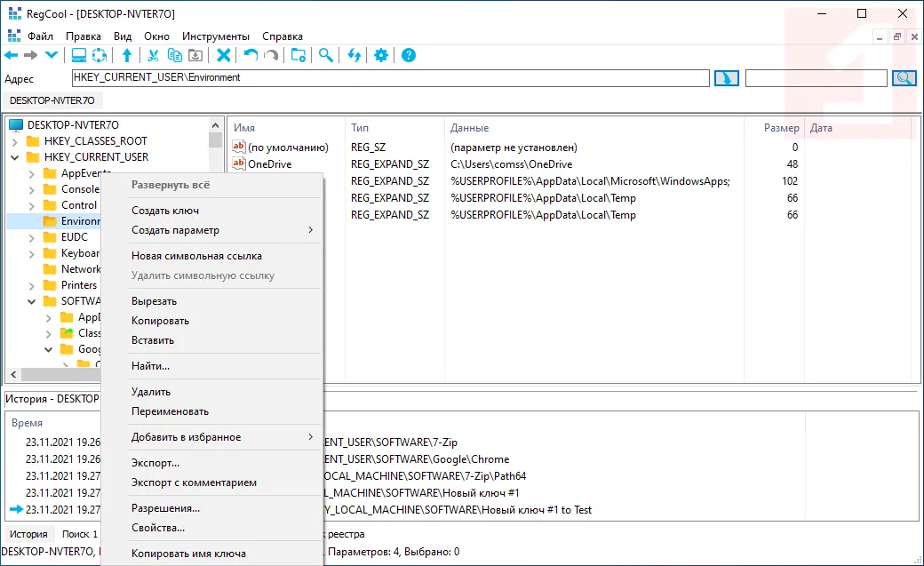Open the 'Инструменты' menu in menu bar

point(215,36)
